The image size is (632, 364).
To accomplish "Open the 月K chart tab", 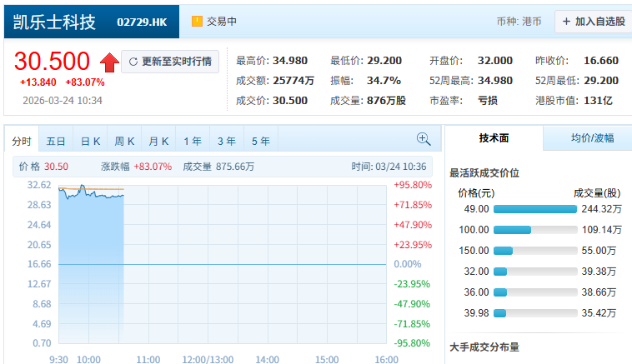I will tap(158, 142).
